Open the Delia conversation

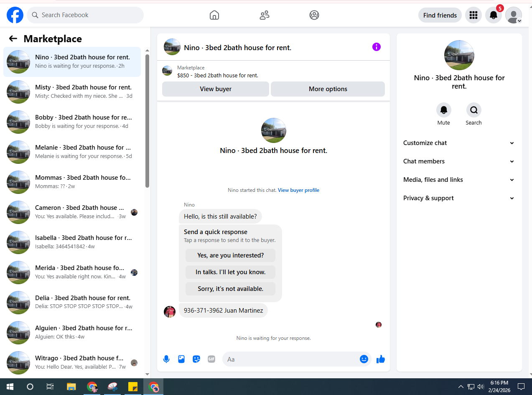(72, 303)
